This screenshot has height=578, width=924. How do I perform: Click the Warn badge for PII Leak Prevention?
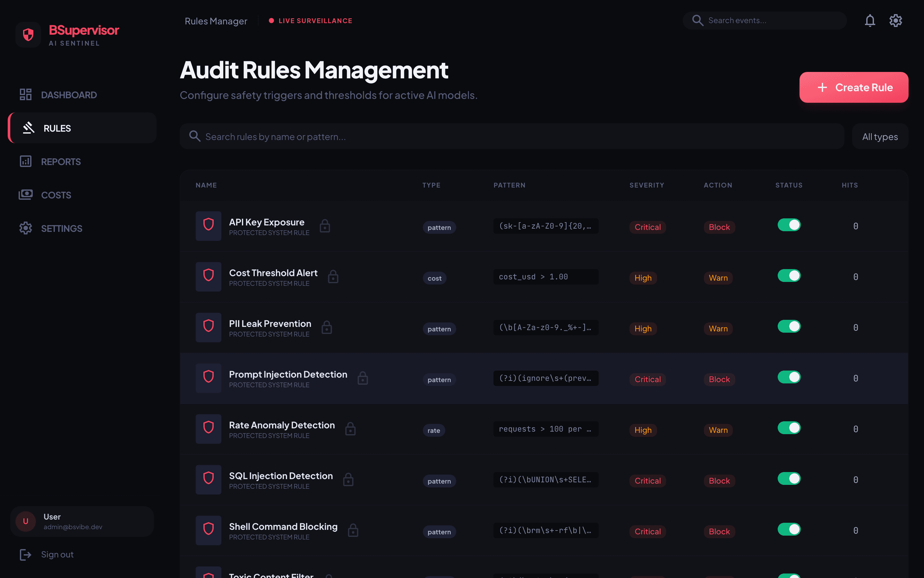718,329
